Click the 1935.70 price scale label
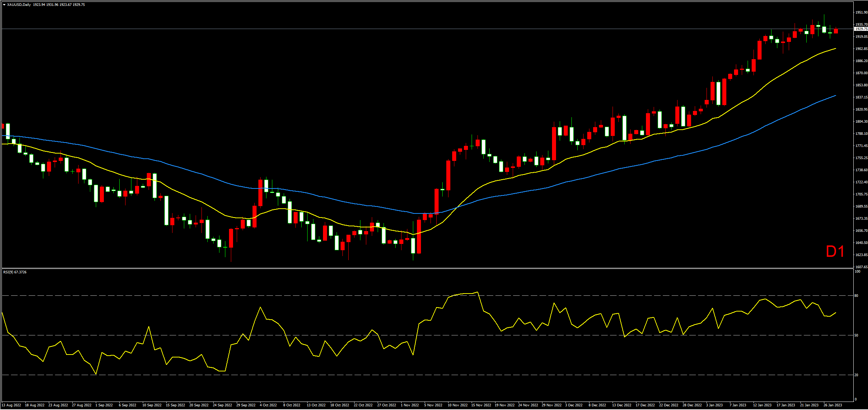 861,25
